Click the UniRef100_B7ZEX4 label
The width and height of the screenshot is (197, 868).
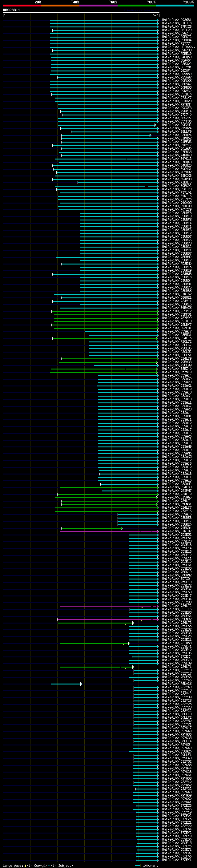coord(177,657)
